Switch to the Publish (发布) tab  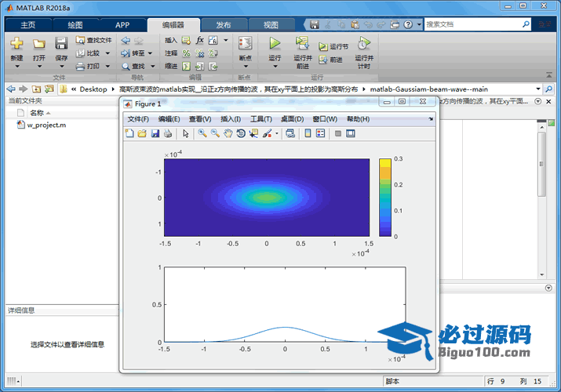pos(224,25)
